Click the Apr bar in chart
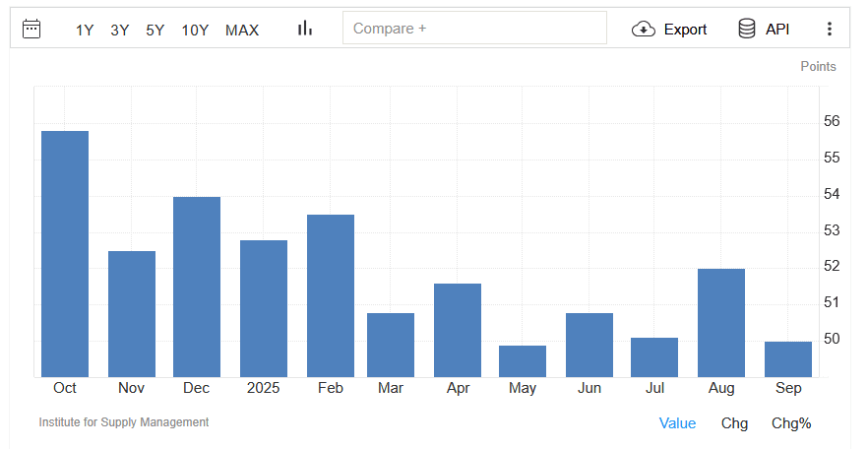 click(x=458, y=331)
